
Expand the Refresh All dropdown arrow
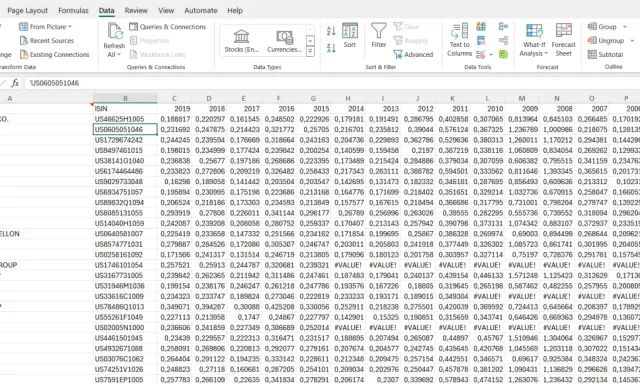119,54
